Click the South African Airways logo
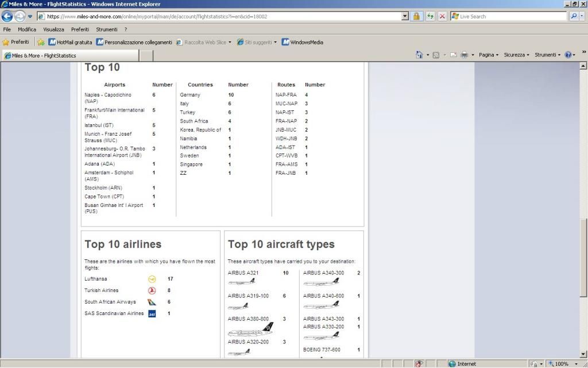 (152, 302)
